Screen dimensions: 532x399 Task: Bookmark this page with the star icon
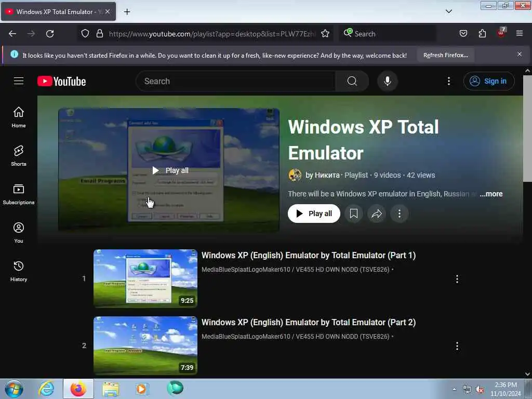point(325,33)
